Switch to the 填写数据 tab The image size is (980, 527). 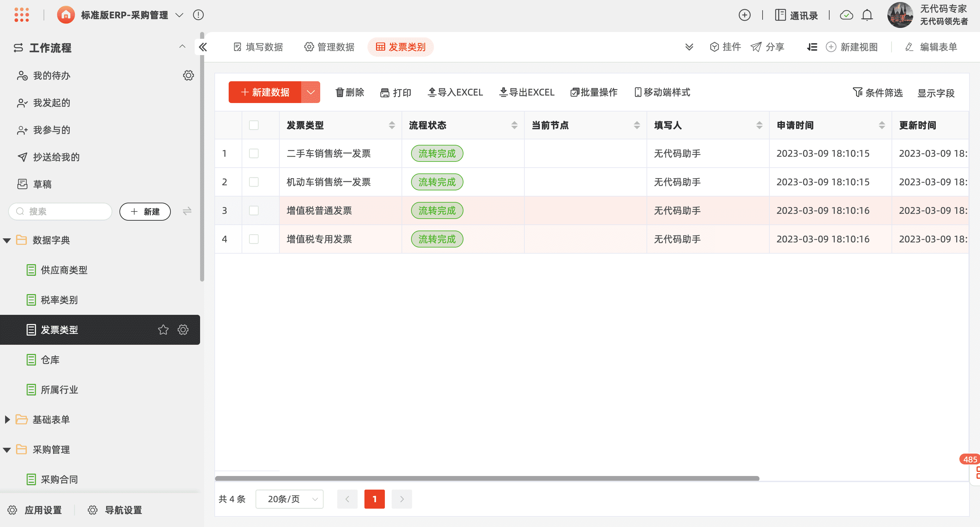258,47
